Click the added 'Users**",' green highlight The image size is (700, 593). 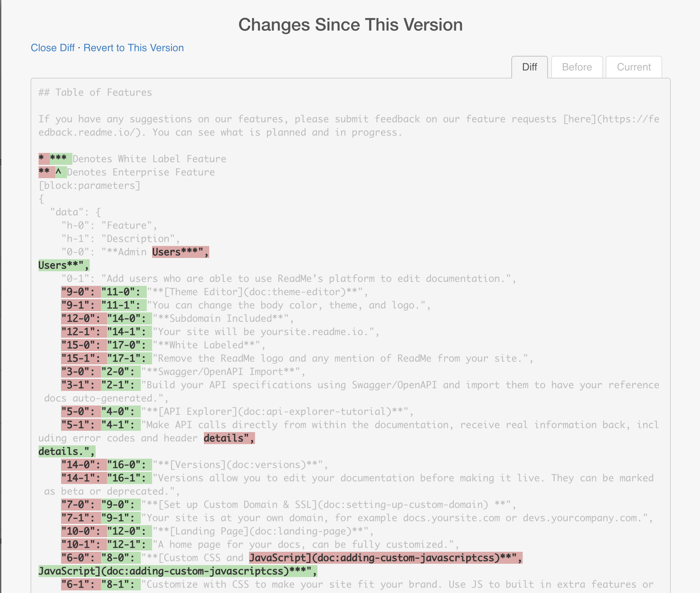(63, 265)
